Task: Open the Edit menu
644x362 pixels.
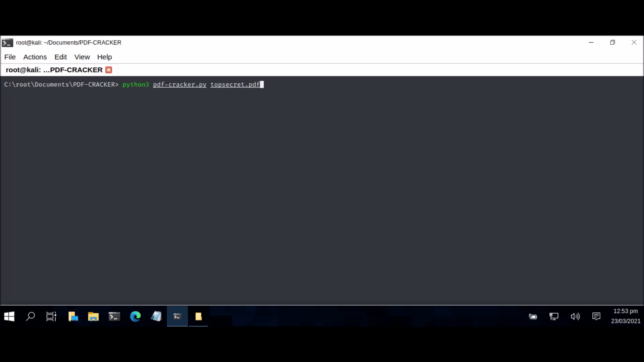Action: pos(61,57)
